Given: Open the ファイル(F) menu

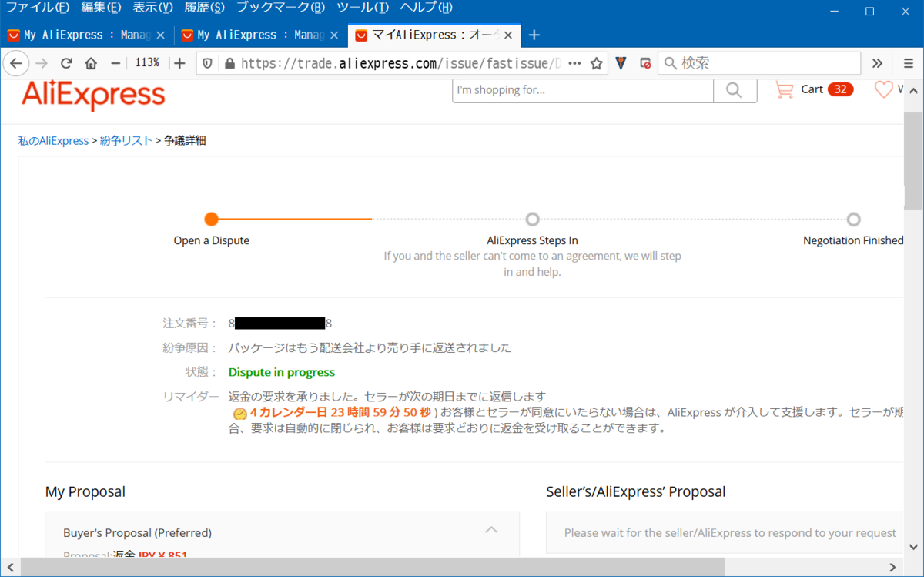Looking at the screenshot, I should (x=38, y=9).
